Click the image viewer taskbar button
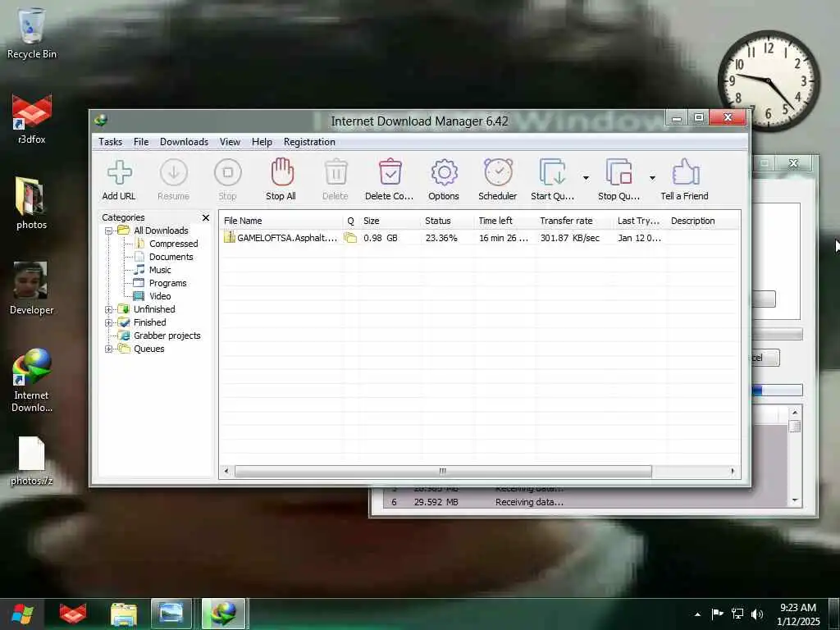This screenshot has height=630, width=840. [171, 614]
